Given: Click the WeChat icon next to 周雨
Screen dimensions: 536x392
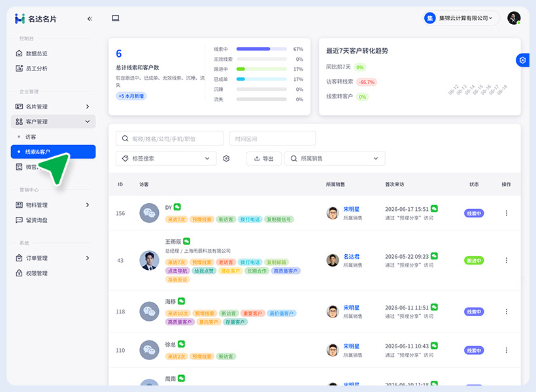Looking at the screenshot, I should point(182,378).
